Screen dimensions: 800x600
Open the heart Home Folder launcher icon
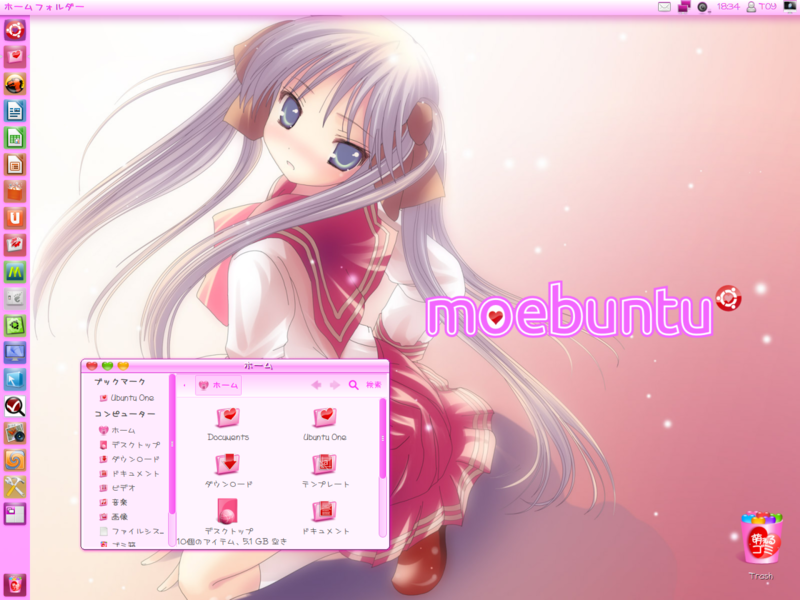click(x=15, y=57)
